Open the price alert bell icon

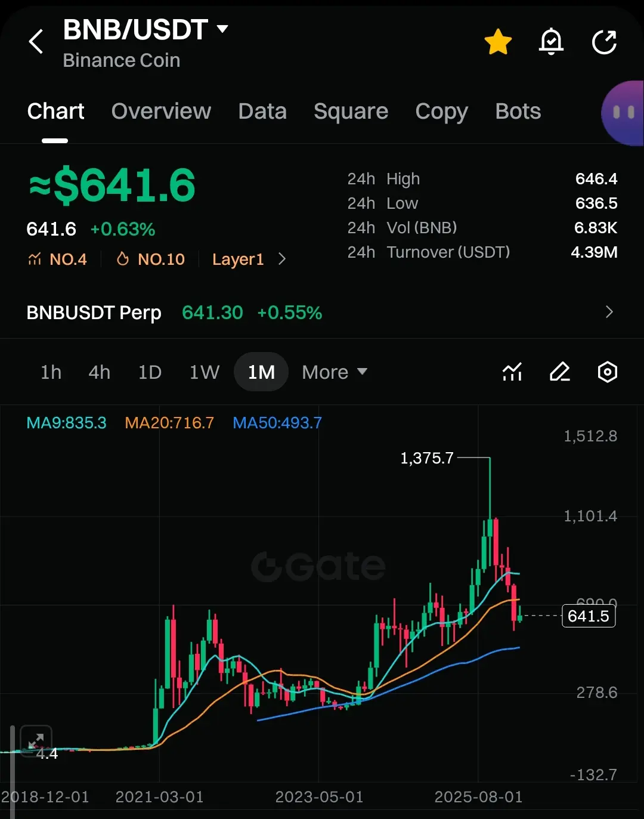coord(552,42)
